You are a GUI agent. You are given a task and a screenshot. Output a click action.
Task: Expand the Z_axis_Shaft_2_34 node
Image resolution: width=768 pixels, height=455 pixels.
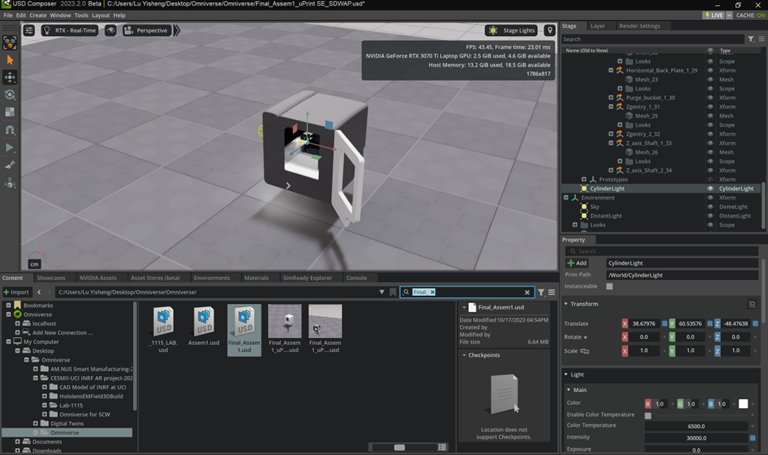(x=611, y=170)
